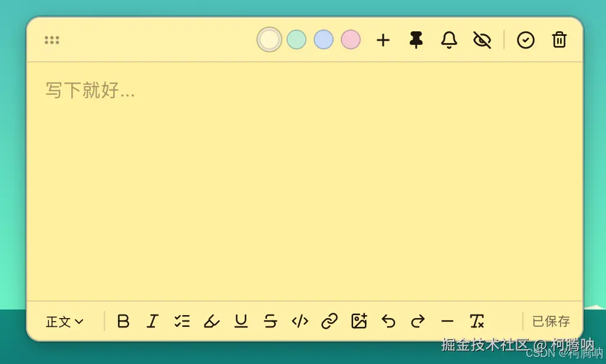The width and height of the screenshot is (606, 364).
Task: Clear text formatting
Action: coord(477,321)
